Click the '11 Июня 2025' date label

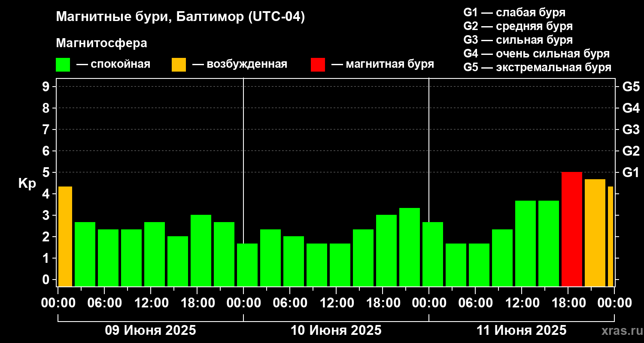pyautogui.click(x=522, y=331)
